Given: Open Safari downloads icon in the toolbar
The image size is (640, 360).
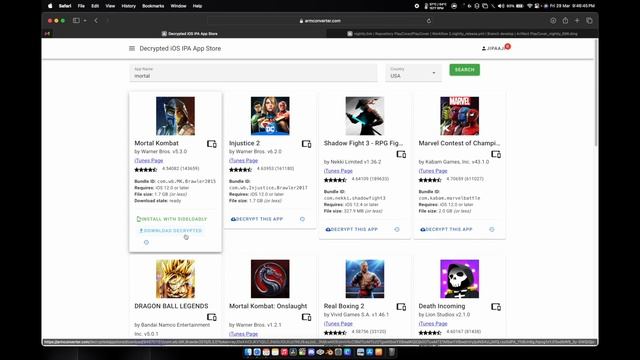Looking at the screenshot, I should tap(553, 20).
